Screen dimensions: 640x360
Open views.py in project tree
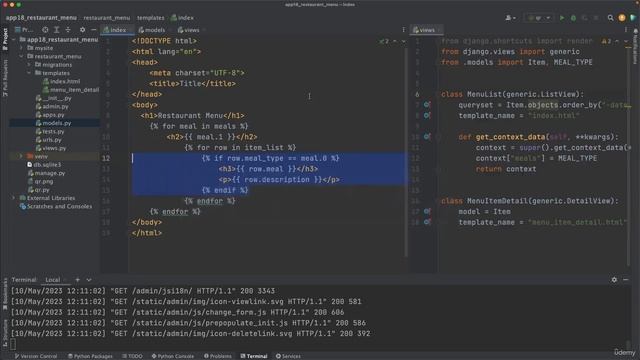(x=51, y=148)
